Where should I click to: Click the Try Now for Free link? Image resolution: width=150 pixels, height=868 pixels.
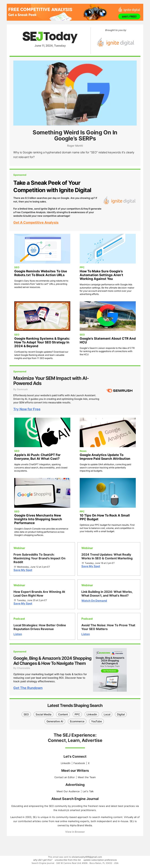27,409
